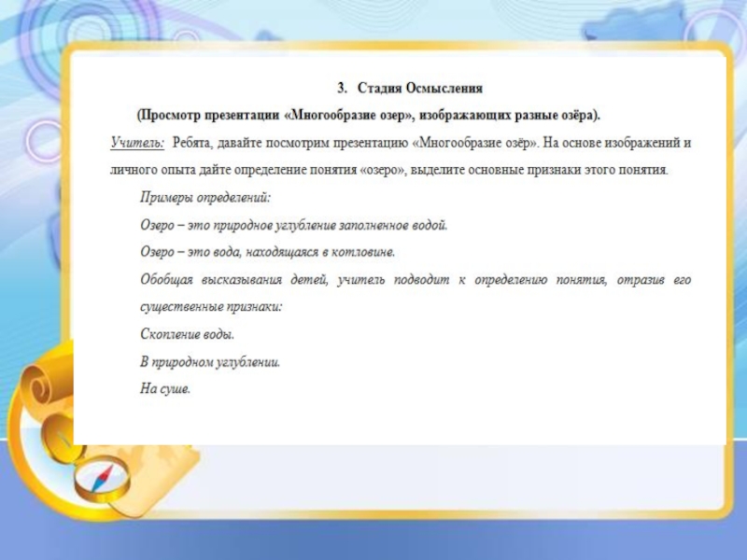Click the heading "3. Стадия Осмысления"
747x560 pixels.
410,88
